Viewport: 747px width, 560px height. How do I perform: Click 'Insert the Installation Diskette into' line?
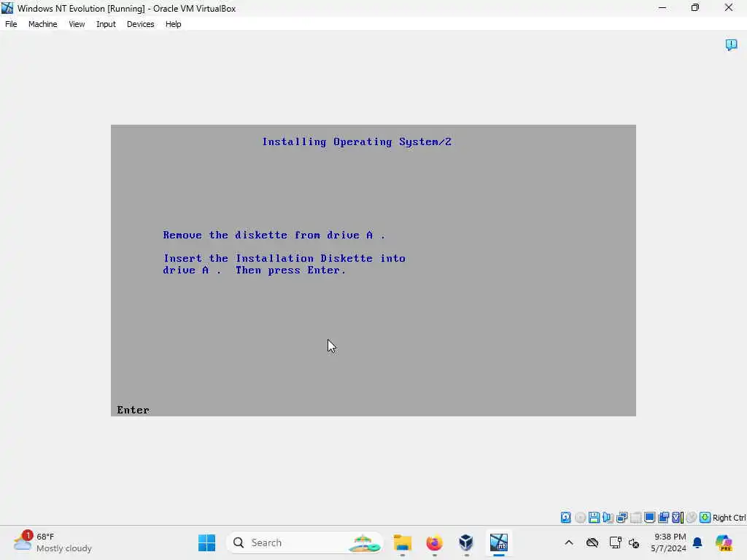coord(284,258)
